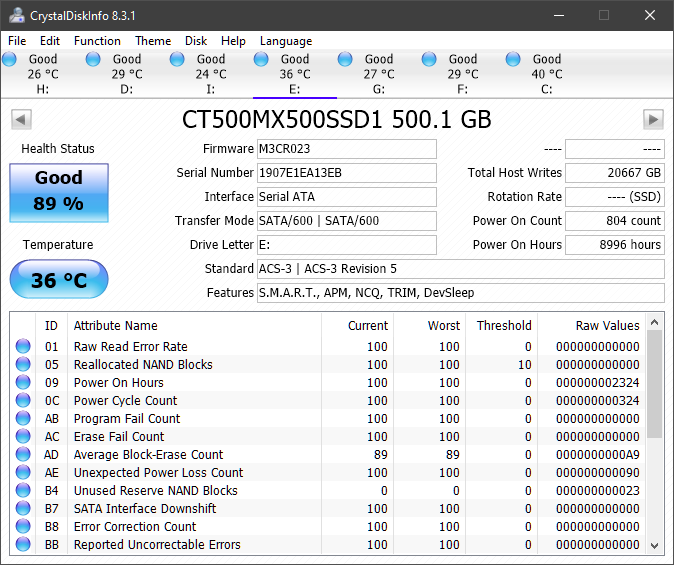The height and width of the screenshot is (565, 674).
Task: Select the G: drive tab
Action: pyautogui.click(x=379, y=74)
